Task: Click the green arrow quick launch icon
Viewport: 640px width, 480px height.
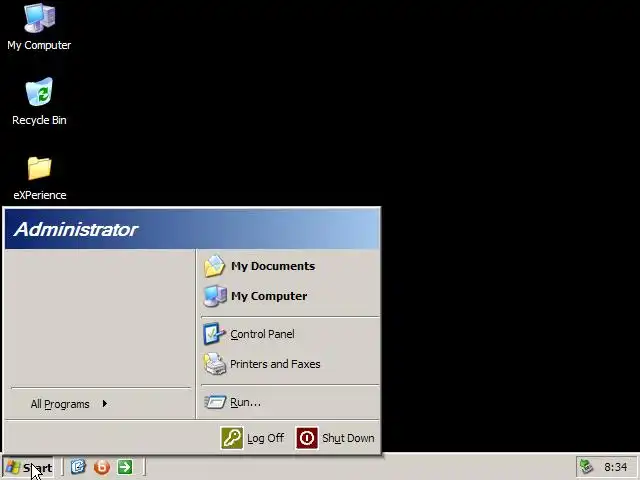Action: 125,467
